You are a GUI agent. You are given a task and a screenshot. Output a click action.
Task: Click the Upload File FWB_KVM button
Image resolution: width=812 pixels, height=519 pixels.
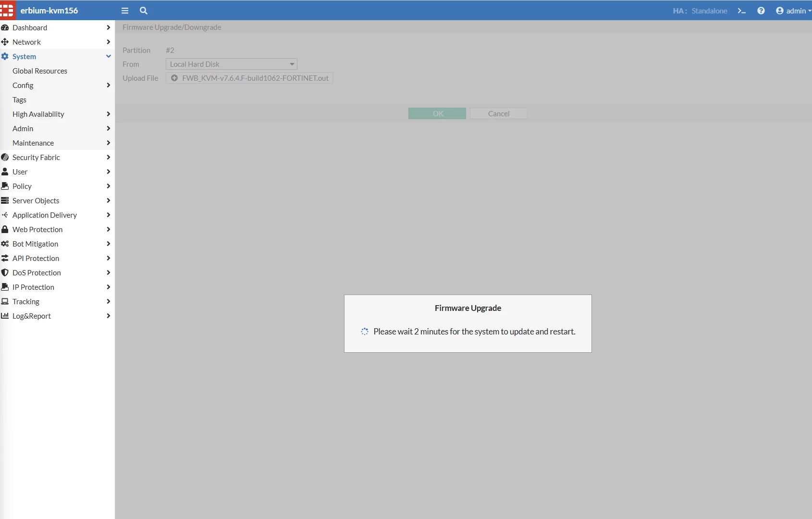(x=249, y=78)
